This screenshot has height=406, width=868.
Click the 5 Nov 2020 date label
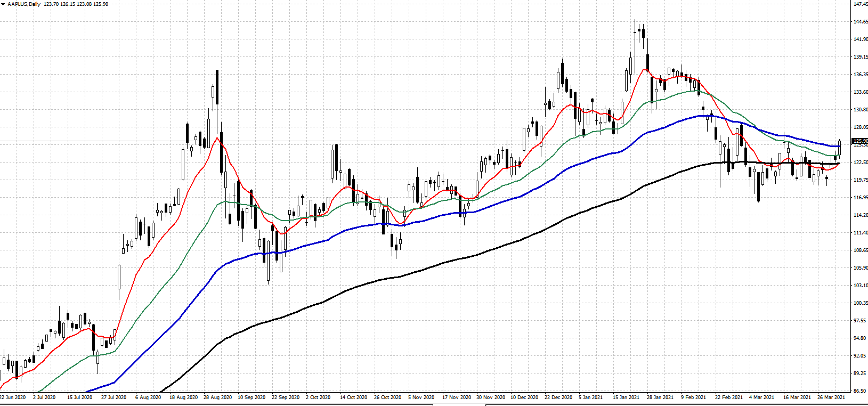click(x=421, y=397)
